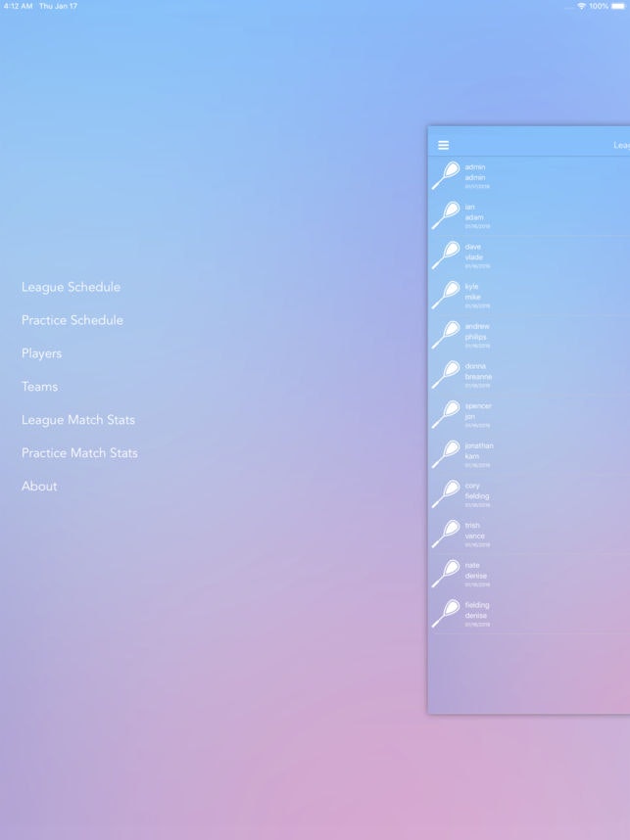Go to Practice Schedule
The height and width of the screenshot is (840, 630).
pos(73,320)
